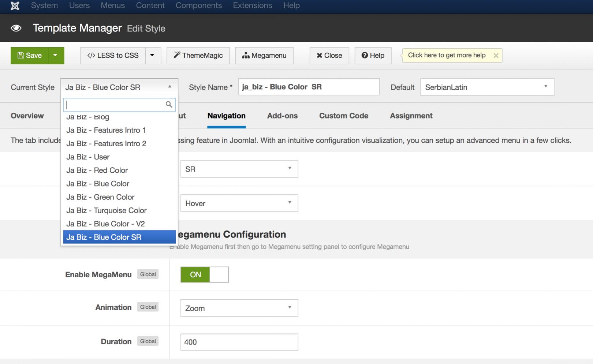The image size is (593, 364).
Task: Switch to the Navigation tab
Action: click(x=226, y=116)
